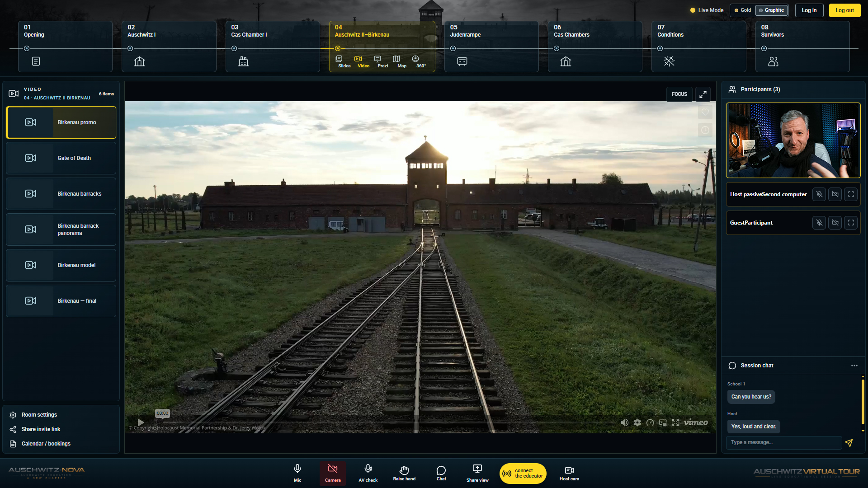Image resolution: width=868 pixels, height=488 pixels.
Task: Click the Auschwitz I building icon
Action: point(139,61)
